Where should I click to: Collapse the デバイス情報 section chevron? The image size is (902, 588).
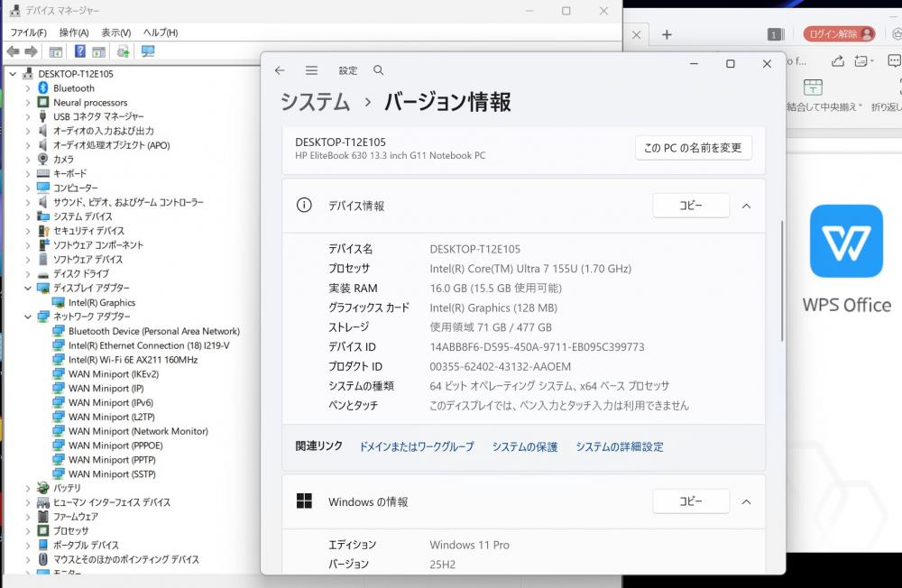point(746,206)
